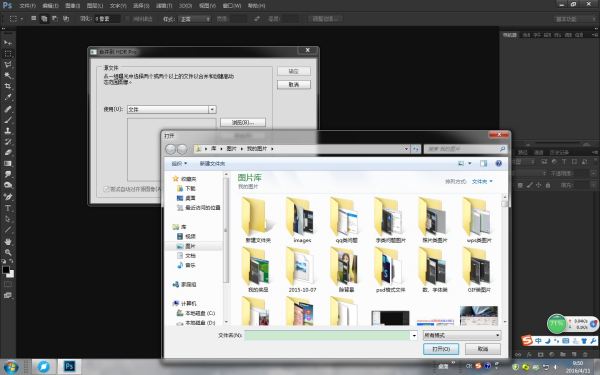The height and width of the screenshot is (375, 600).
Task: Select the Eyedropper tool
Action: (8, 98)
